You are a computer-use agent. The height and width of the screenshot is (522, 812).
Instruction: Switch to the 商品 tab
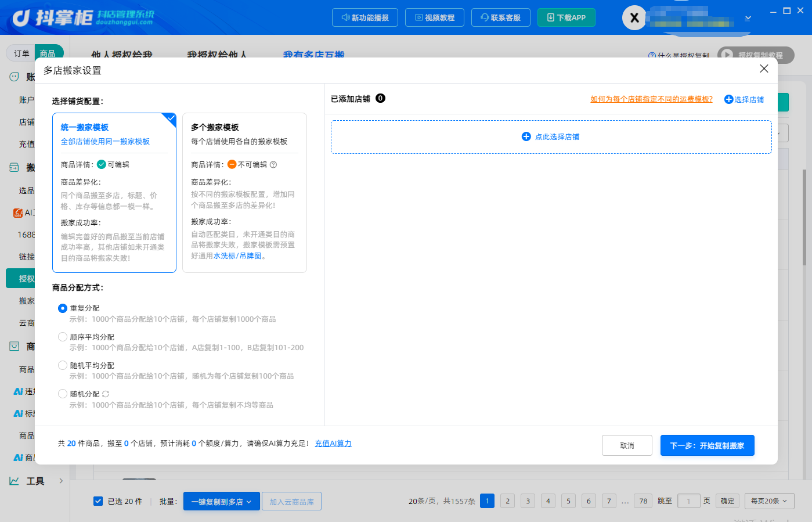click(x=48, y=53)
